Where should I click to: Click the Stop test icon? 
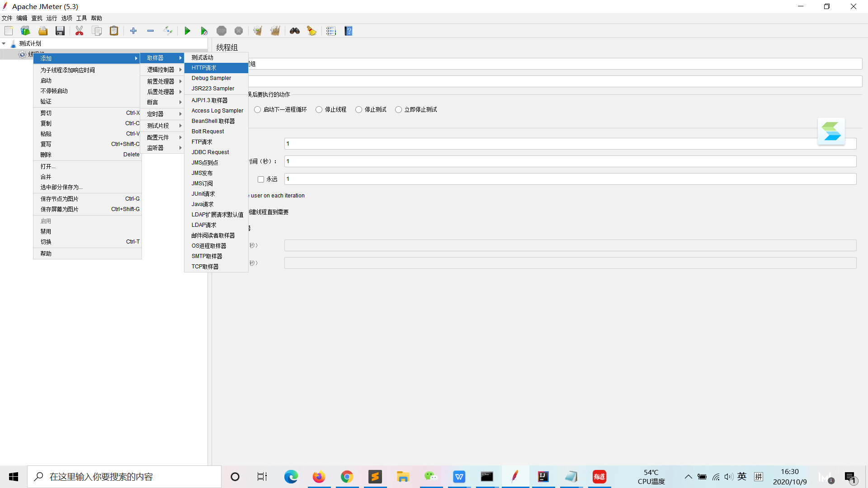[x=222, y=31]
